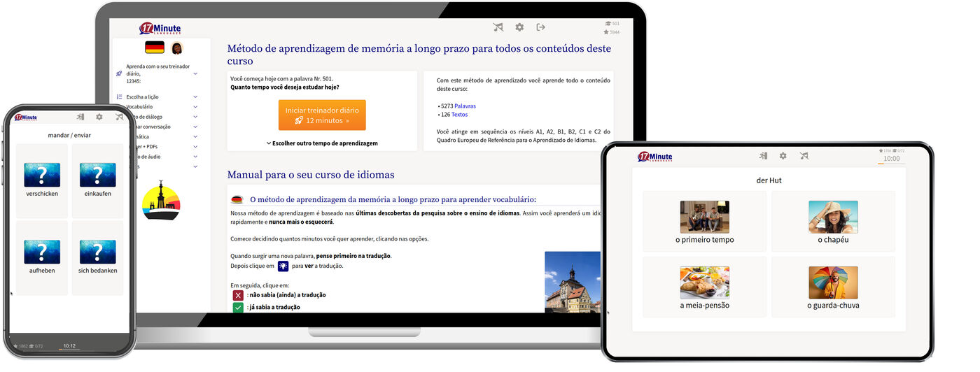Start 'Iniciar treinador diário 12 minutos'
This screenshot has height=372, width=980.
coord(322,115)
